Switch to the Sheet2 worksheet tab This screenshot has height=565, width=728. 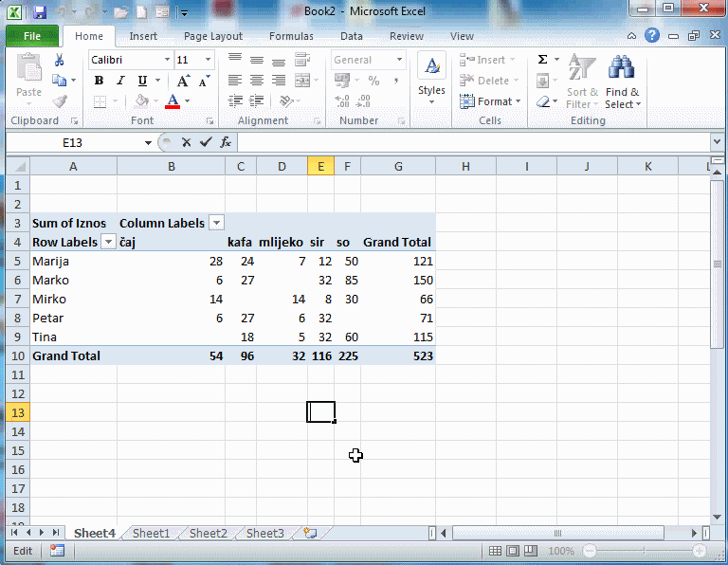click(x=208, y=533)
